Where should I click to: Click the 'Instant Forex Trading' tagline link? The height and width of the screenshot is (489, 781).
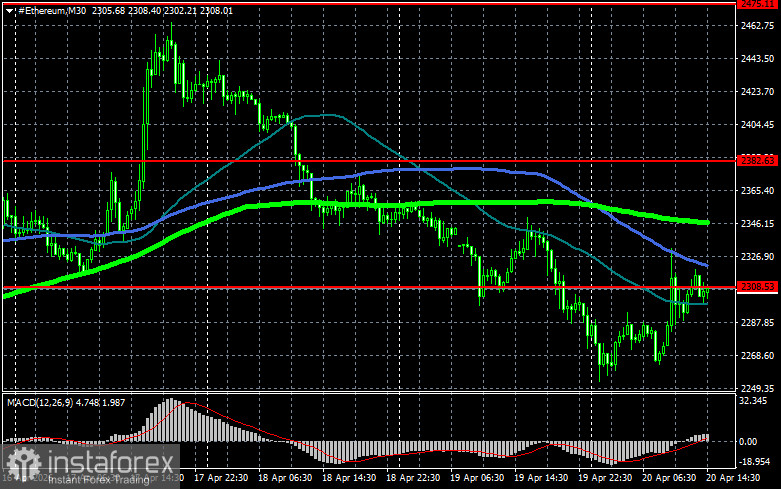click(99, 480)
